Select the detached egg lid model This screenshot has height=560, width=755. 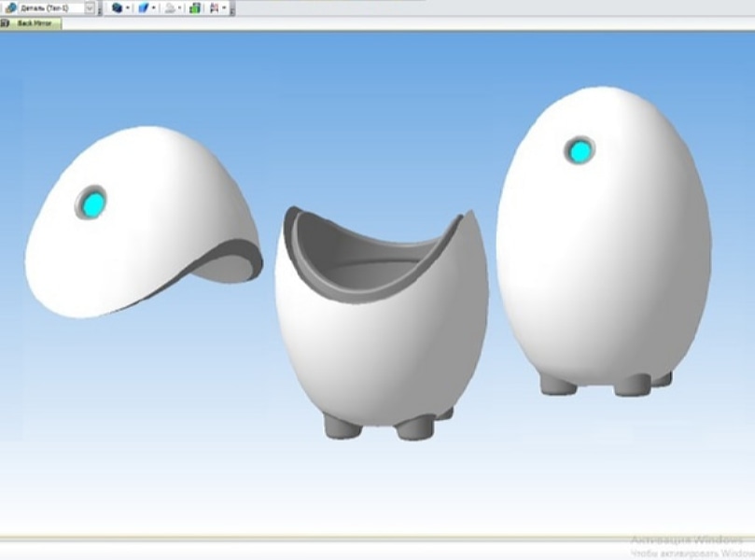tap(142, 222)
